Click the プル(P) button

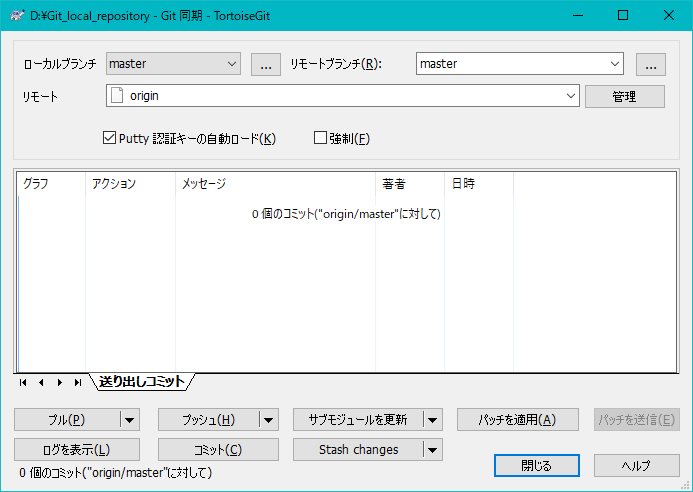[x=67, y=420]
